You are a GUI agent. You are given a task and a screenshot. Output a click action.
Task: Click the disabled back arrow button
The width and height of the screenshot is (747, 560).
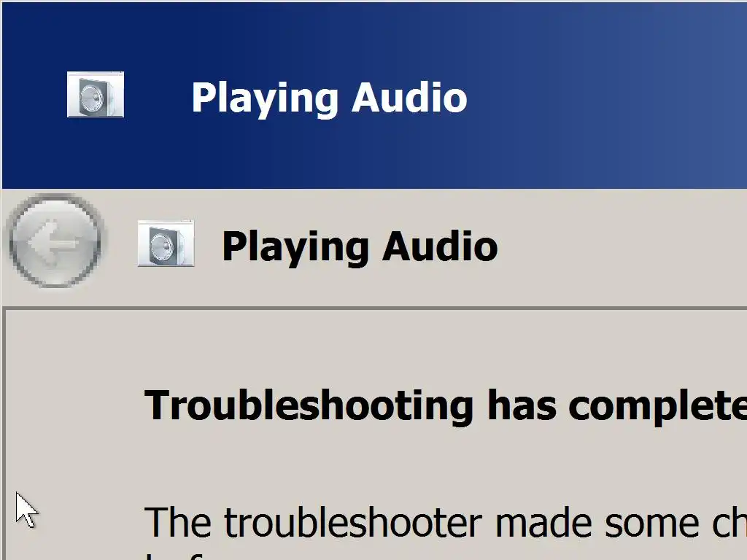[x=55, y=241]
